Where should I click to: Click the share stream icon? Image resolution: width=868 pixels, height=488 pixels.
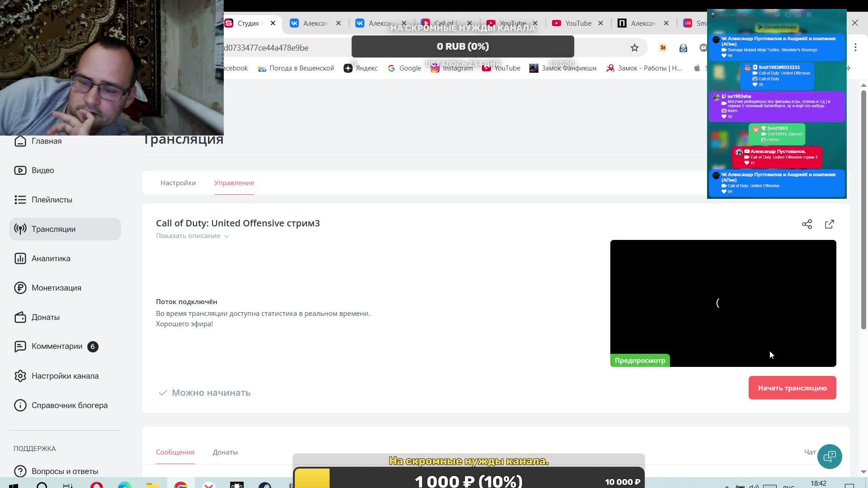pyautogui.click(x=807, y=224)
